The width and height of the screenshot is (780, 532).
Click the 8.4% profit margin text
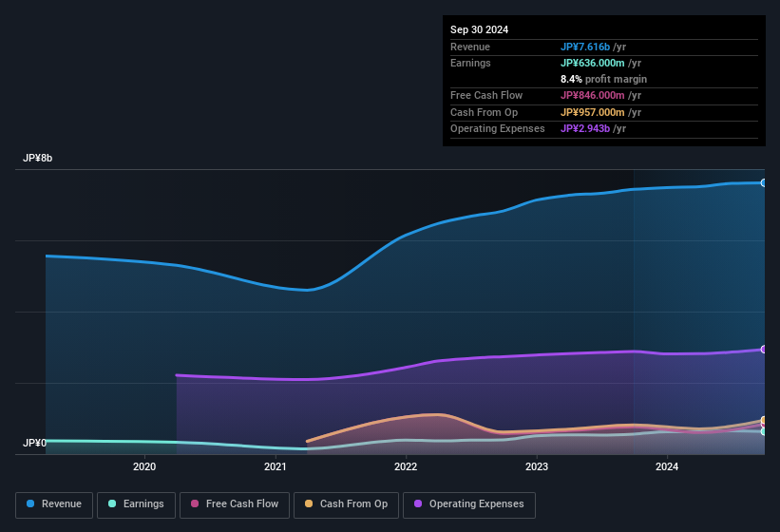[603, 79]
